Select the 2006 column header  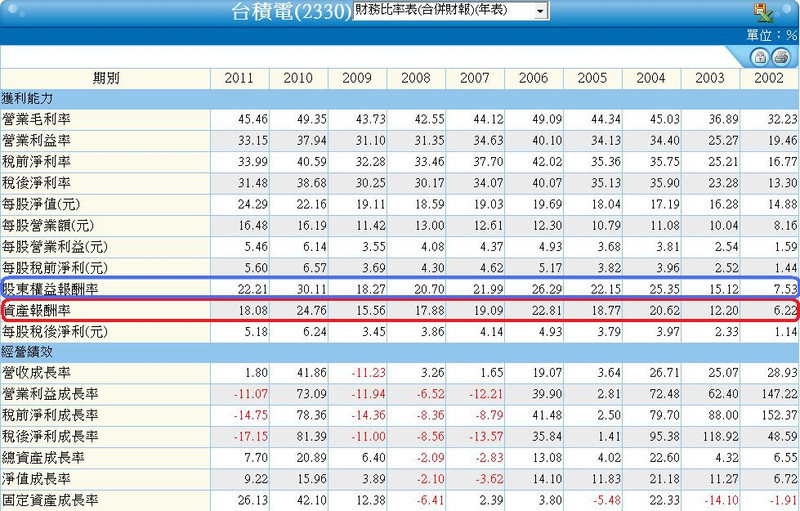[x=533, y=79]
